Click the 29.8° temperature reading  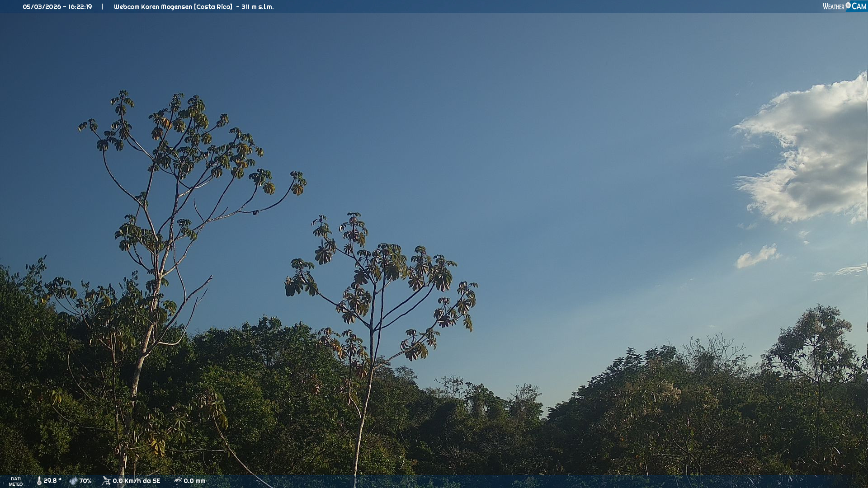point(52,481)
